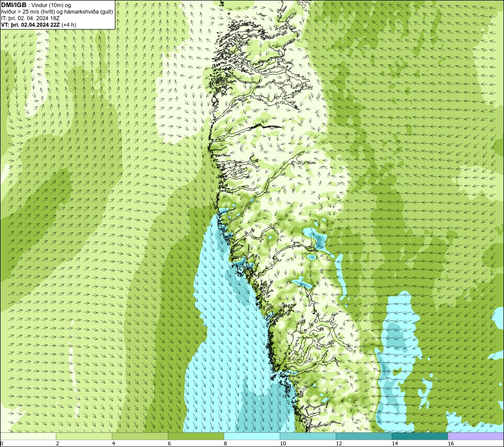Click the '6' scale label
The width and height of the screenshot is (504, 447).
[169, 443]
